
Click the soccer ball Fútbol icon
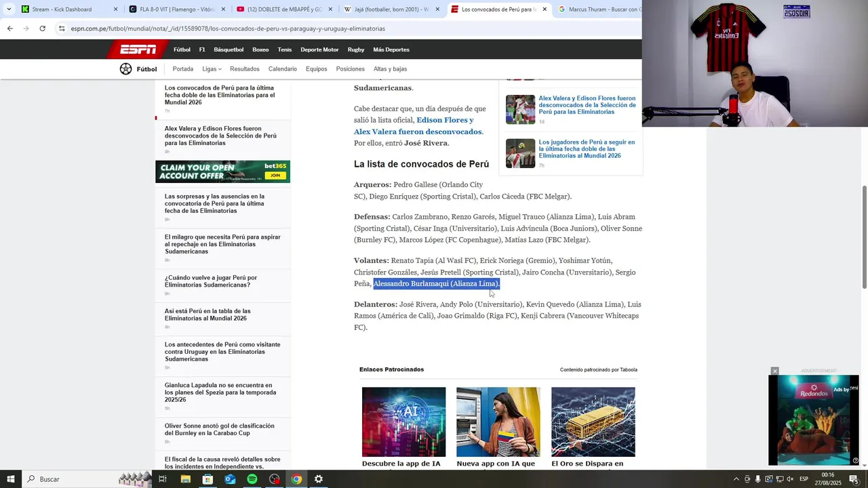(125, 69)
